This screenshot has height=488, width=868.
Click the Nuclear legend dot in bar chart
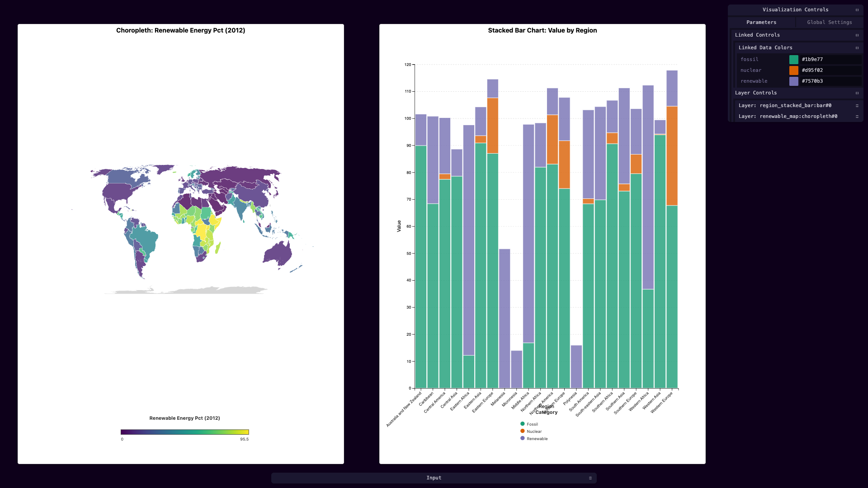pyautogui.click(x=523, y=431)
